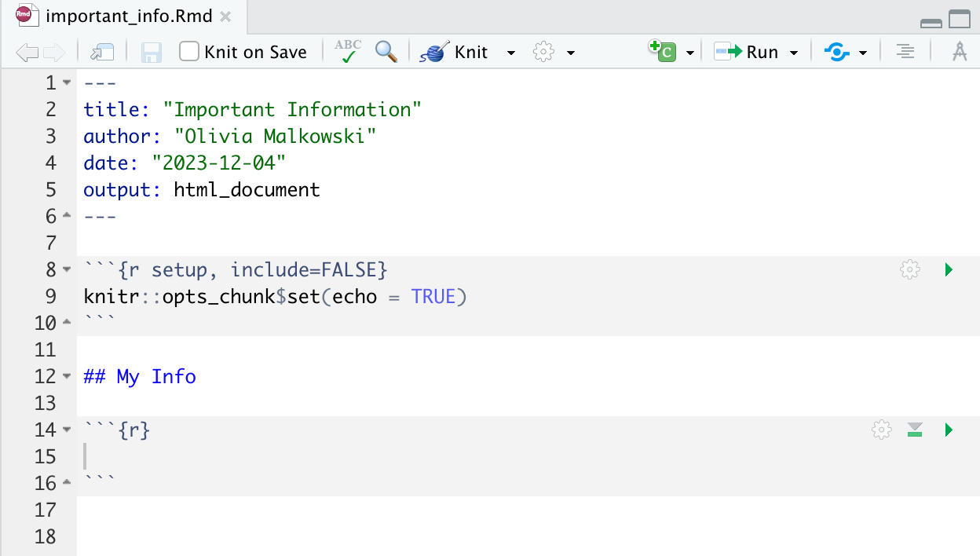The image size is (980, 556).
Task: Collapse the fold arrow at line 10
Action: [66, 323]
